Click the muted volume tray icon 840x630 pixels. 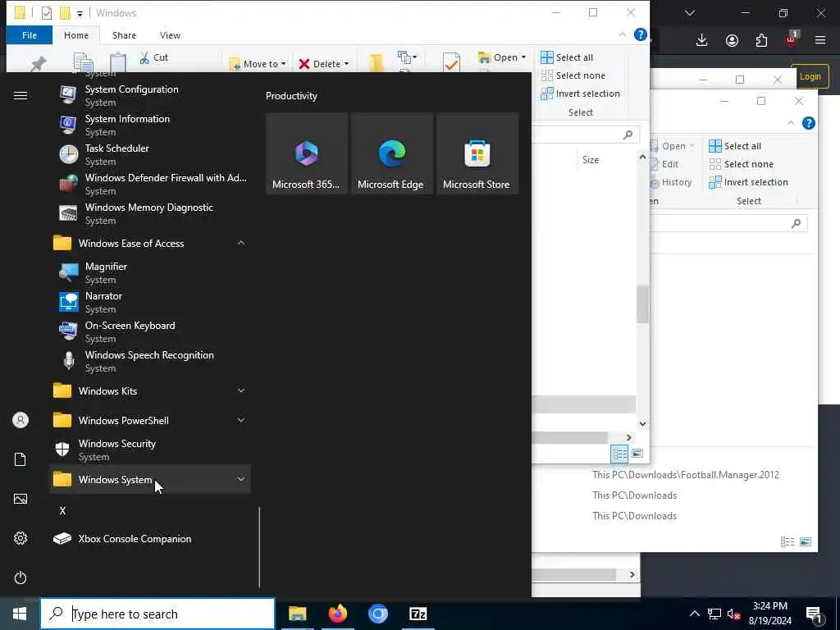[x=733, y=614]
